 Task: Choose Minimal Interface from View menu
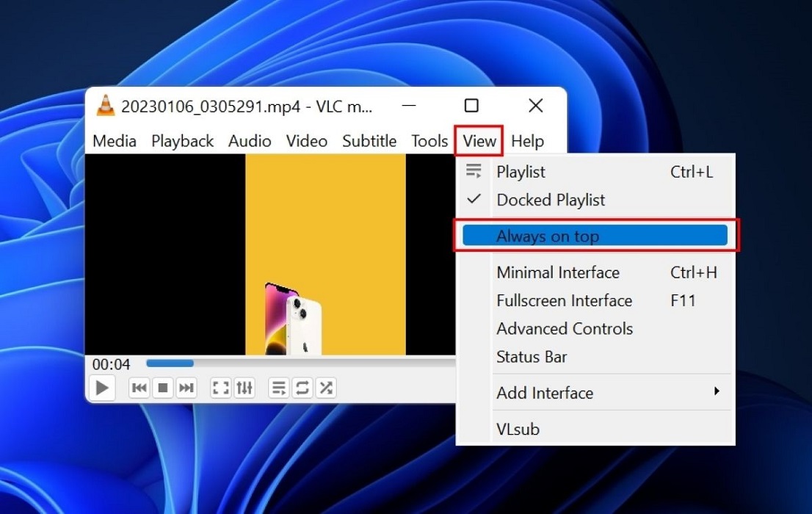click(x=558, y=272)
